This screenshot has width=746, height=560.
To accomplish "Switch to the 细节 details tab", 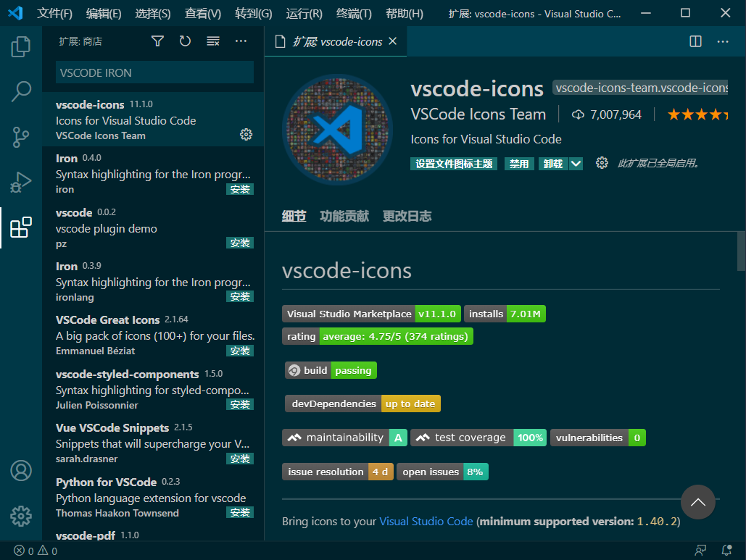I will [x=294, y=217].
